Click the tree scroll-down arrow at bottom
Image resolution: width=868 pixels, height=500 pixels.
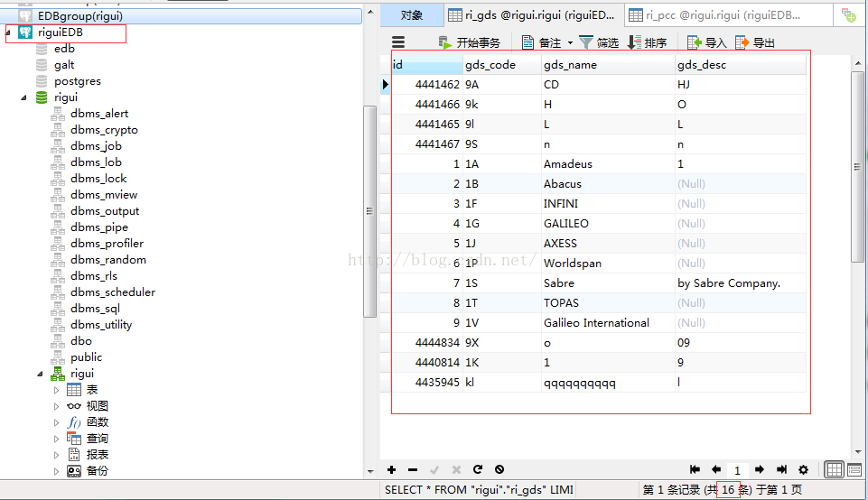pos(369,472)
